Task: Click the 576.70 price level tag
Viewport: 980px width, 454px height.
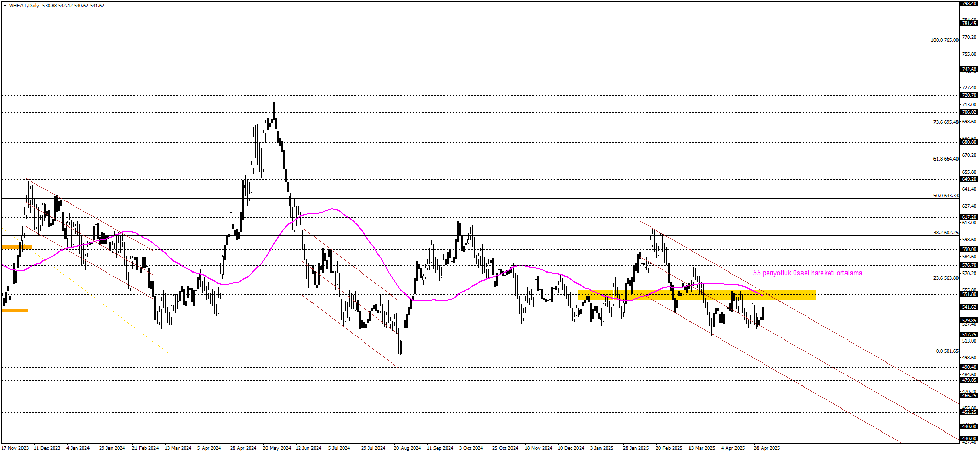Action: (x=969, y=265)
